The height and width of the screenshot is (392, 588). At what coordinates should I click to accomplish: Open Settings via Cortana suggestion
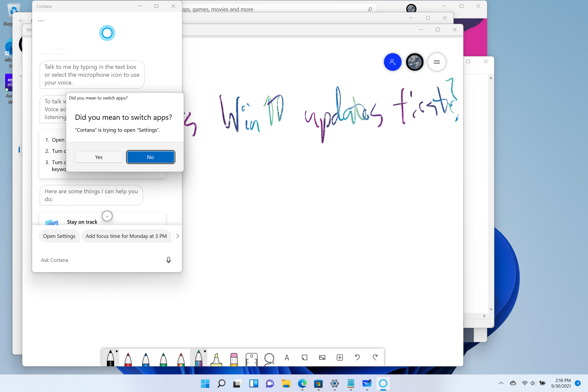click(x=59, y=236)
